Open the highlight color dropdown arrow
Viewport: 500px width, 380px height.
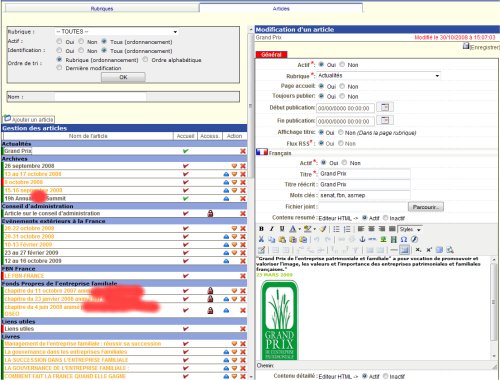click(314, 229)
